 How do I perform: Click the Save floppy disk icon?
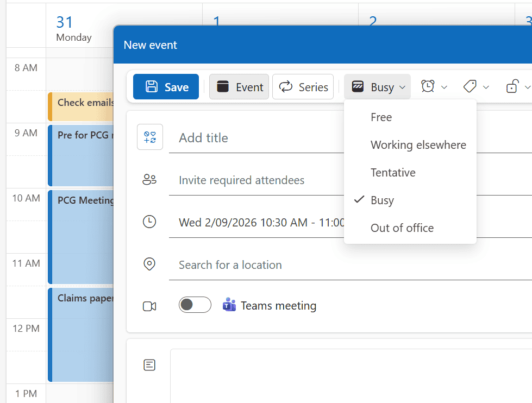[x=151, y=86]
